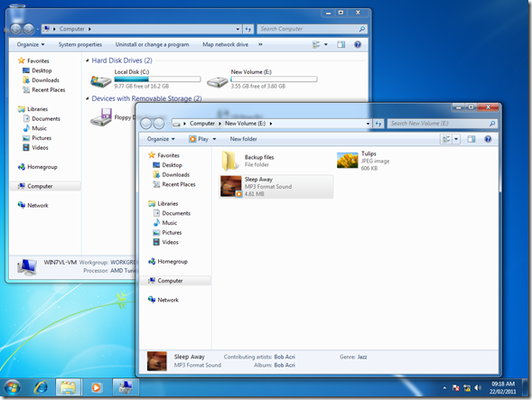Click Computer breadcrumb in New Volume address bar

pos(202,124)
